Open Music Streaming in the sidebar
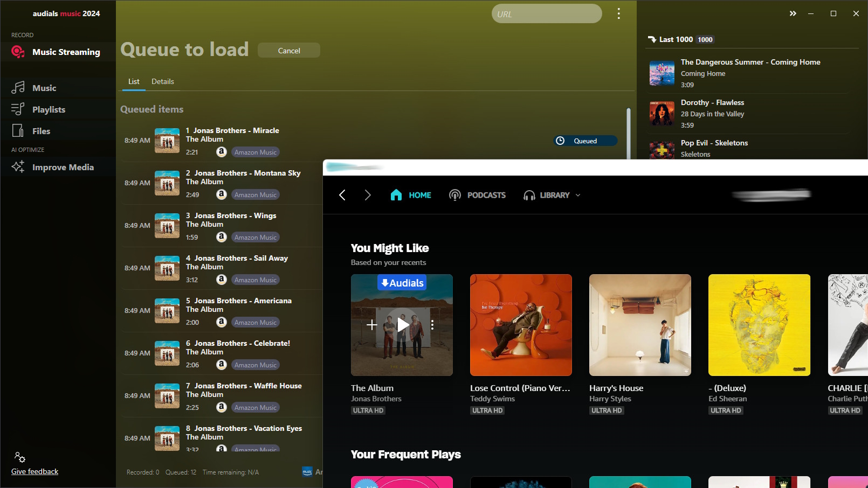 coord(58,52)
